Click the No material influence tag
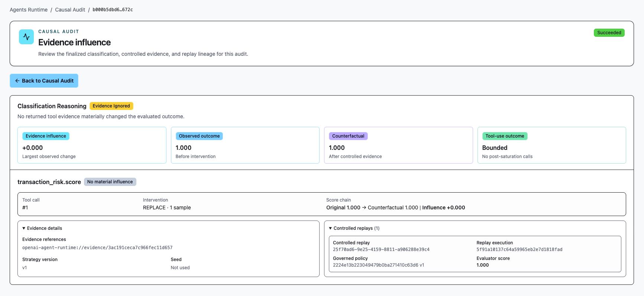This screenshot has height=296, width=644. (110, 182)
